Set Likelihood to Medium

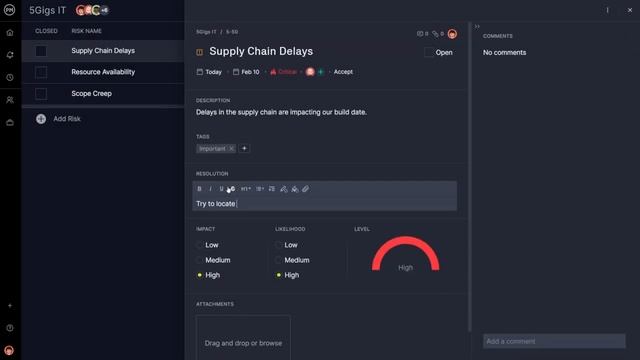click(278, 260)
